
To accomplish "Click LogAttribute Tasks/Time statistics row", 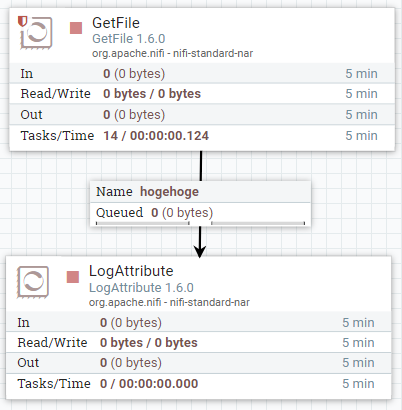I will 199,384.
